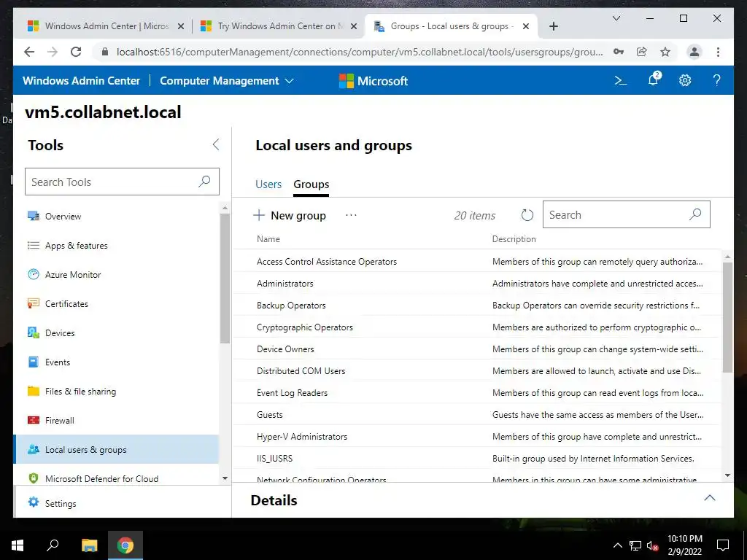Open notifications bell in header

click(x=653, y=79)
